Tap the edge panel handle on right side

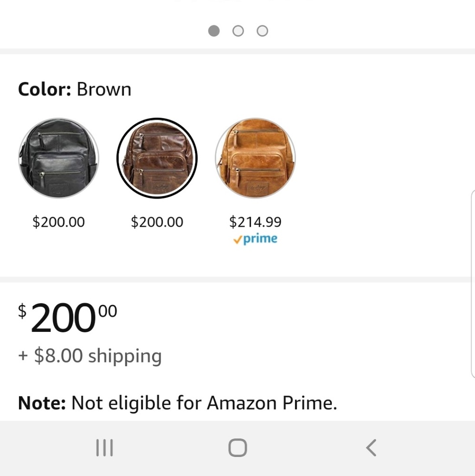pos(472,283)
